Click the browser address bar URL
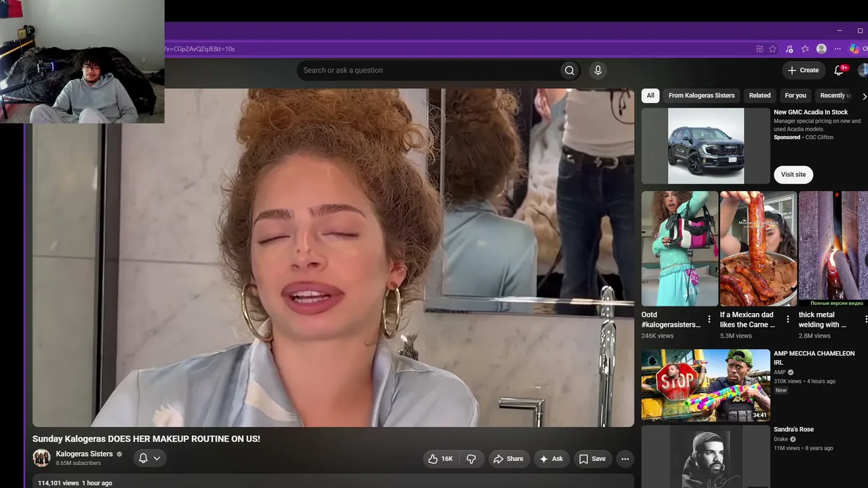Image resolution: width=868 pixels, height=488 pixels. click(x=199, y=49)
